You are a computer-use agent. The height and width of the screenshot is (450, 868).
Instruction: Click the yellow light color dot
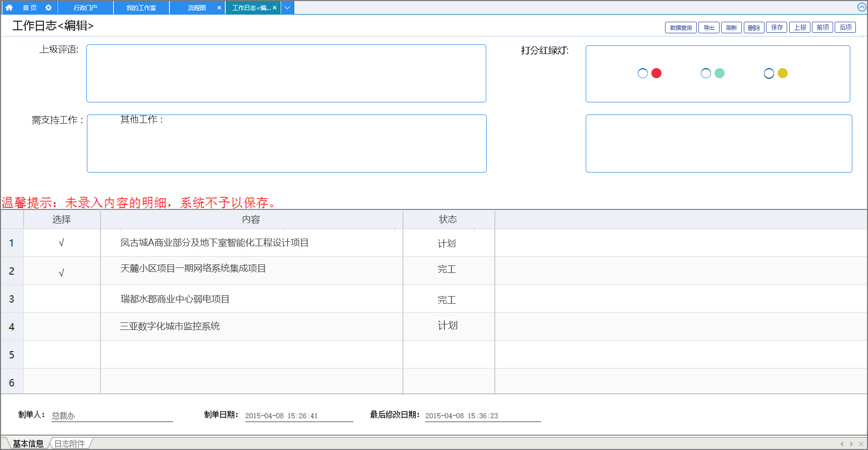[x=783, y=73]
